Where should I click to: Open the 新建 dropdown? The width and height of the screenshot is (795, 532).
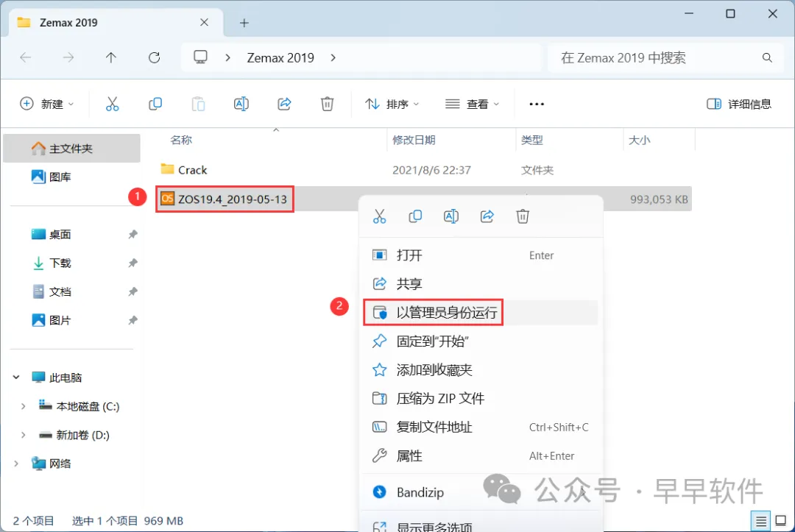(46, 104)
